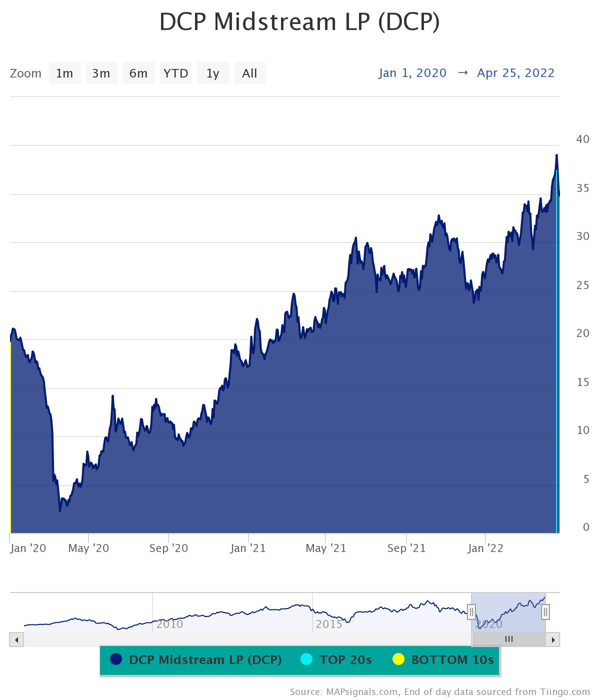600x700 pixels.
Task: Choose the YTD zoom range
Action: pyautogui.click(x=176, y=73)
